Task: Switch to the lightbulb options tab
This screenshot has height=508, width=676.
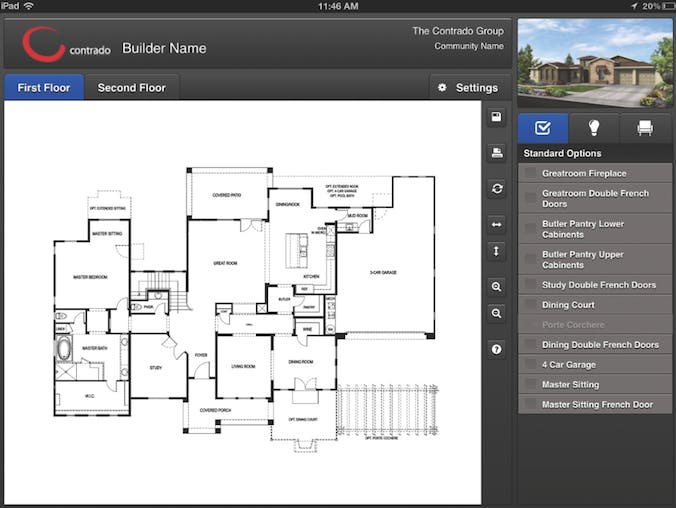Action: (x=594, y=128)
